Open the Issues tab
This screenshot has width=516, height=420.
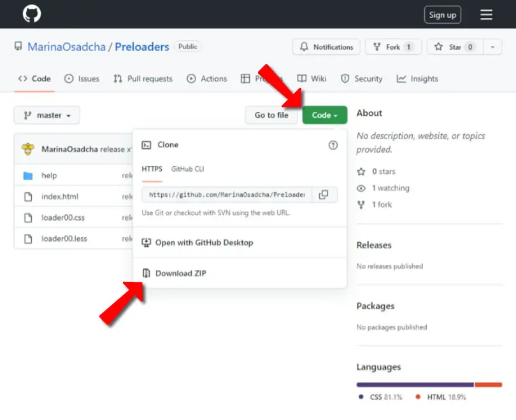point(82,78)
